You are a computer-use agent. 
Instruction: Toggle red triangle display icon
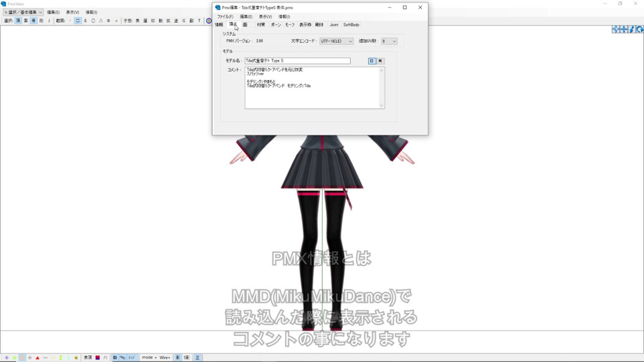38,358
